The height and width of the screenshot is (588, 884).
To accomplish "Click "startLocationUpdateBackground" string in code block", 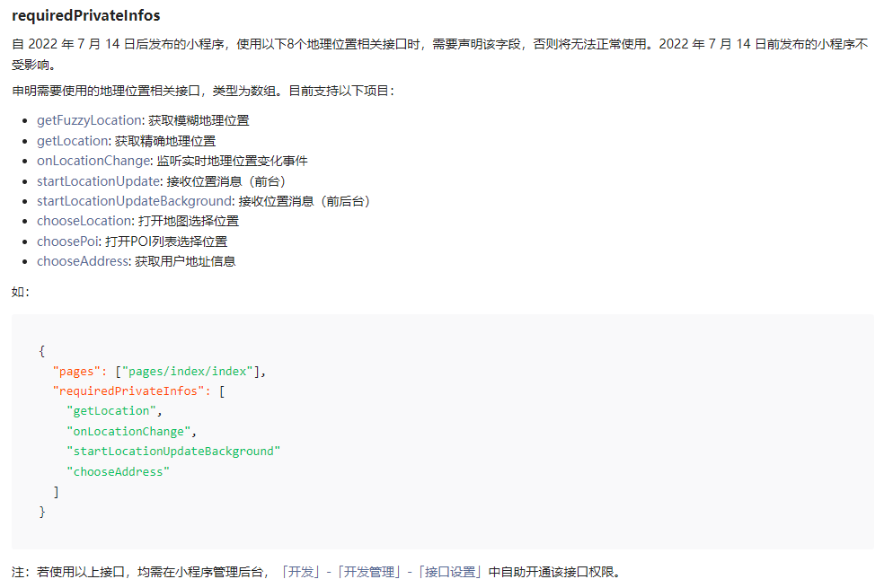I will (x=173, y=452).
